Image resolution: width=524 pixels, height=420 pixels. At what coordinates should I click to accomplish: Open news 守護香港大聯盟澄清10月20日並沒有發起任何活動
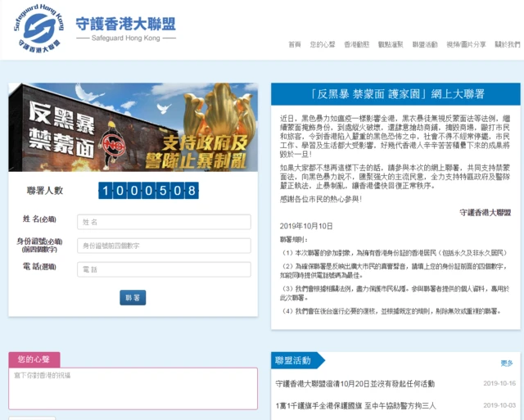pyautogui.click(x=355, y=384)
